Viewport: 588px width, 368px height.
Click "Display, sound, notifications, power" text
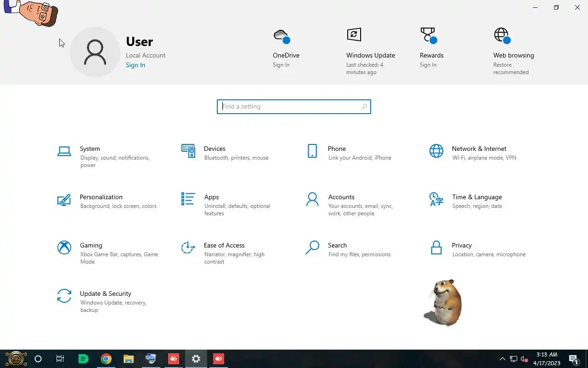click(115, 161)
